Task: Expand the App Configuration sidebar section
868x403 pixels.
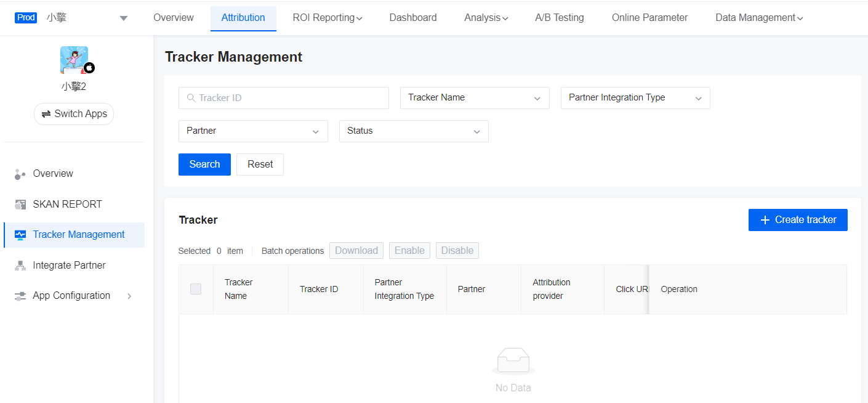Action: 129,295
